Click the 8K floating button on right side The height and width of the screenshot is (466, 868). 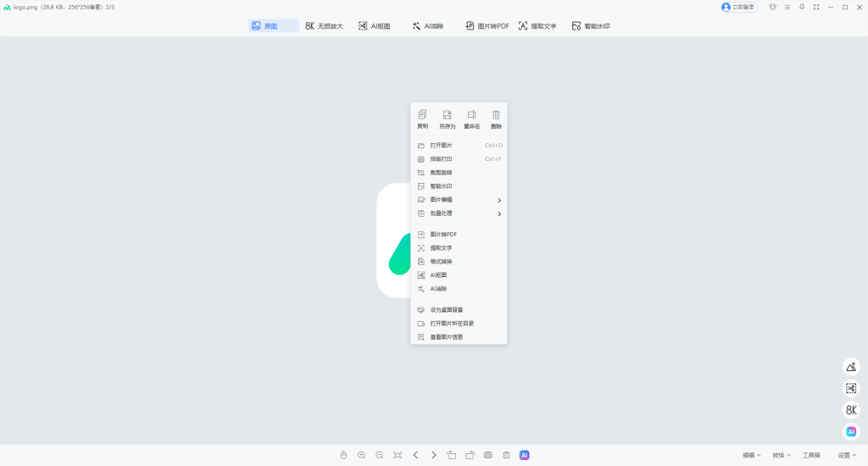(x=851, y=410)
